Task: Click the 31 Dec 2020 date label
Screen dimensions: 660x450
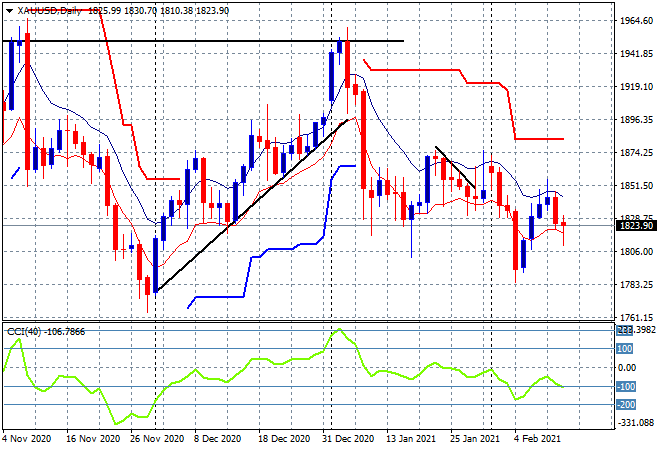Action: coord(348,439)
